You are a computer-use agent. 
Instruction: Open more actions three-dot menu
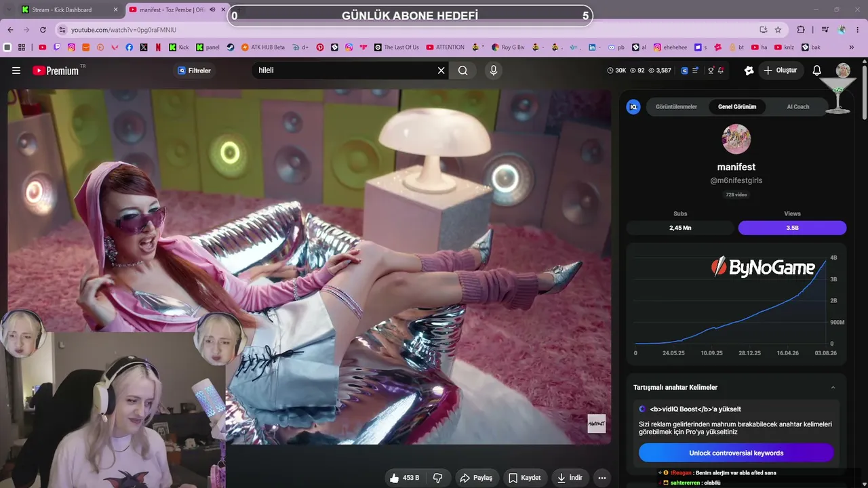[x=601, y=478]
